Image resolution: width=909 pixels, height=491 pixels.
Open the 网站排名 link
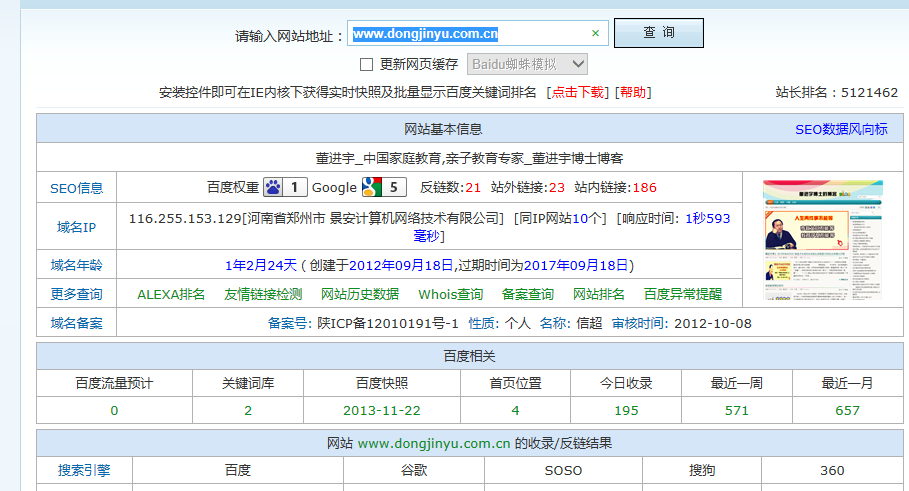pos(599,294)
